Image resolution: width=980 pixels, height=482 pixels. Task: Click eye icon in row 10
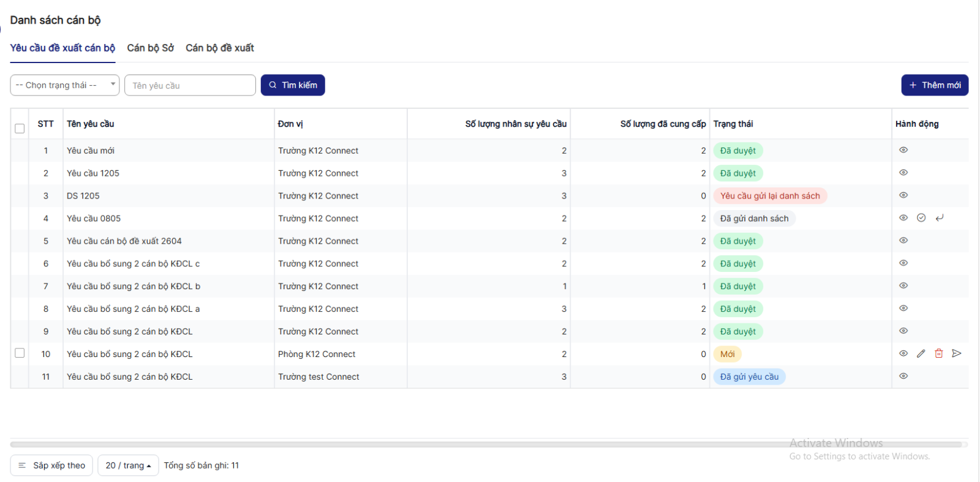point(903,353)
